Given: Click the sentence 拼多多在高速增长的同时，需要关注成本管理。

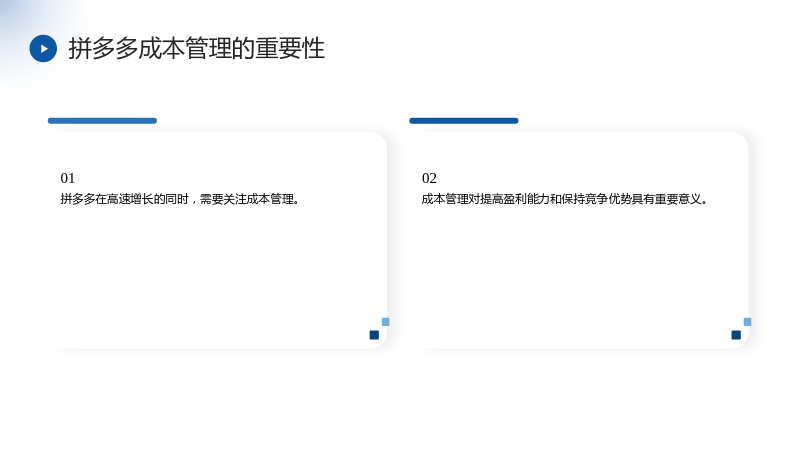Looking at the screenshot, I should (180, 199).
